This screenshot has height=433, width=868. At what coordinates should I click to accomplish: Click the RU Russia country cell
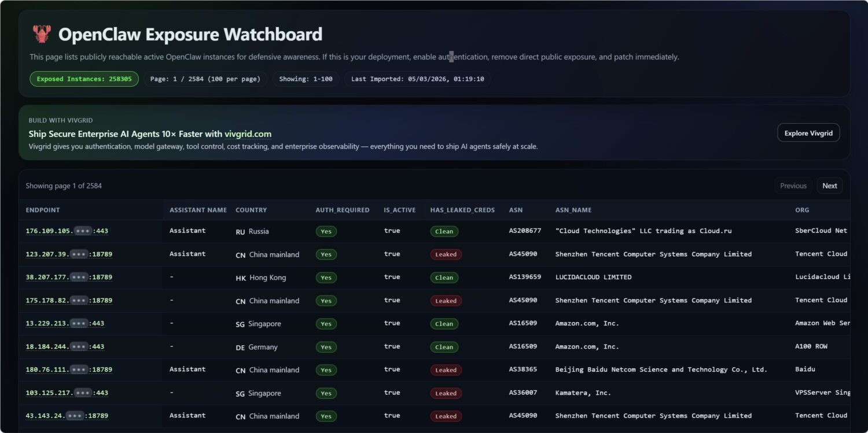[x=252, y=231]
